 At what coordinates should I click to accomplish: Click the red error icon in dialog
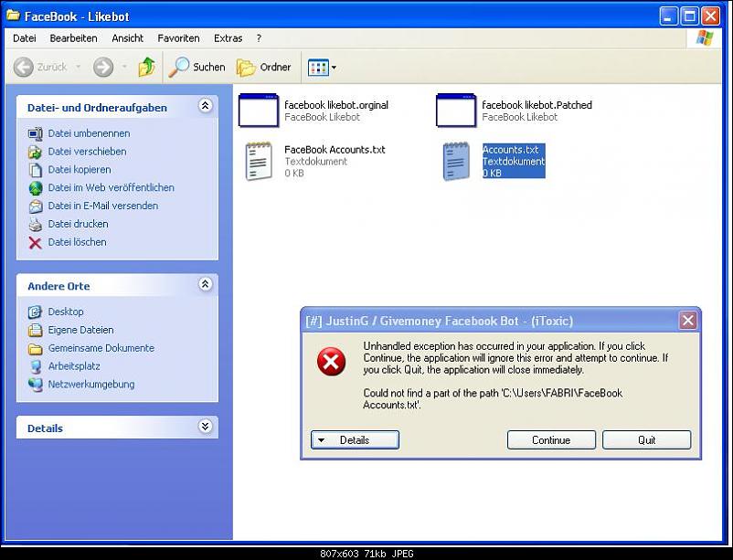coord(332,362)
